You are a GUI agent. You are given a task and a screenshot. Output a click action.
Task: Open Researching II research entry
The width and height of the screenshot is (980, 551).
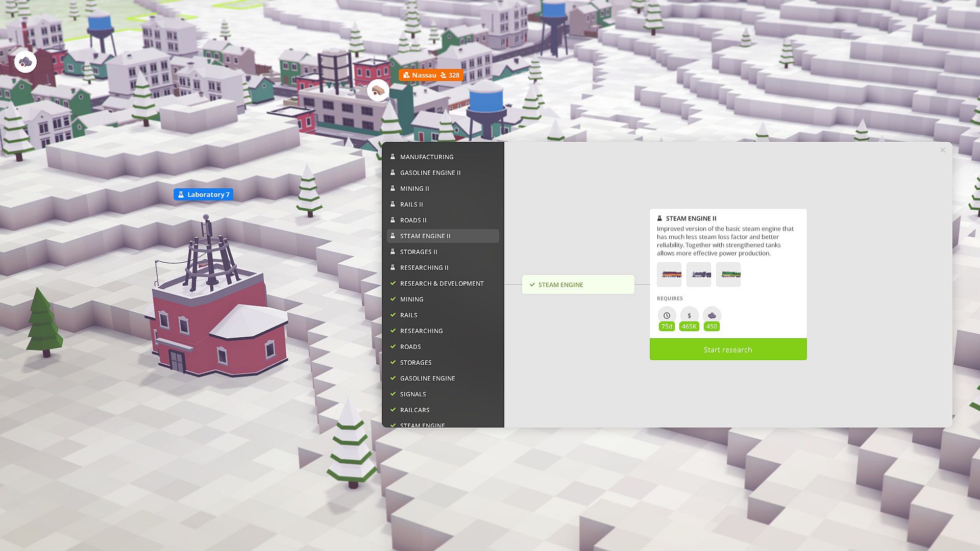pos(424,267)
